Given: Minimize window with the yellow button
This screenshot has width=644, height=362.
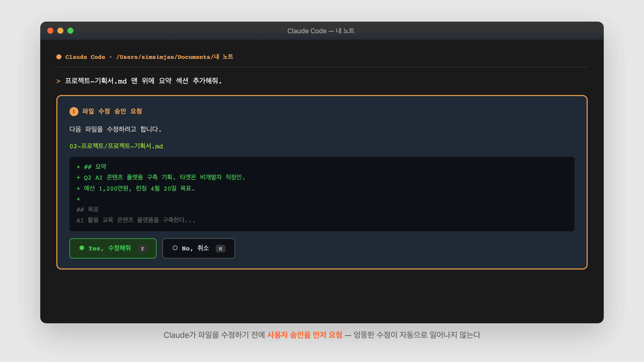Looking at the screenshot, I should [60, 31].
